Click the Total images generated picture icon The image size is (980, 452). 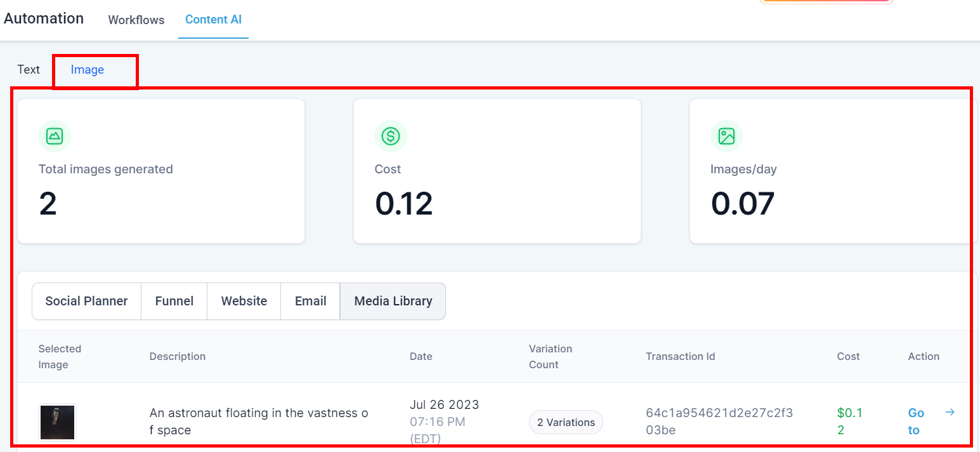[x=55, y=136]
